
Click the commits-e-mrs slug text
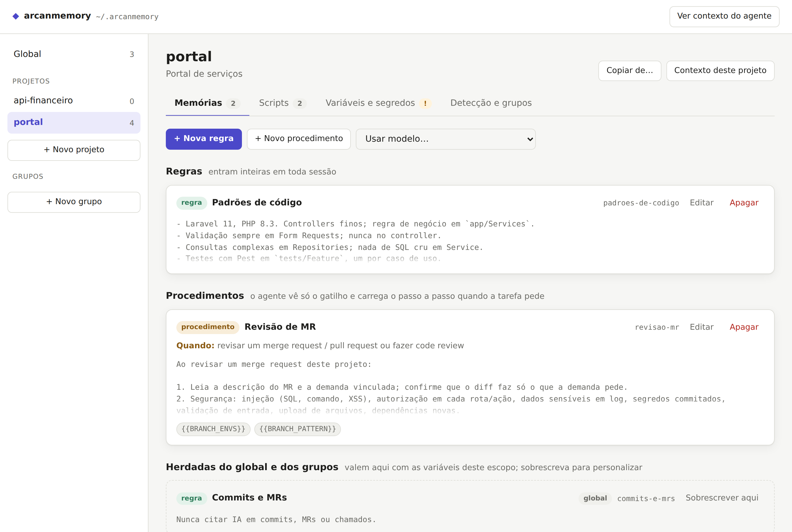[x=646, y=498]
